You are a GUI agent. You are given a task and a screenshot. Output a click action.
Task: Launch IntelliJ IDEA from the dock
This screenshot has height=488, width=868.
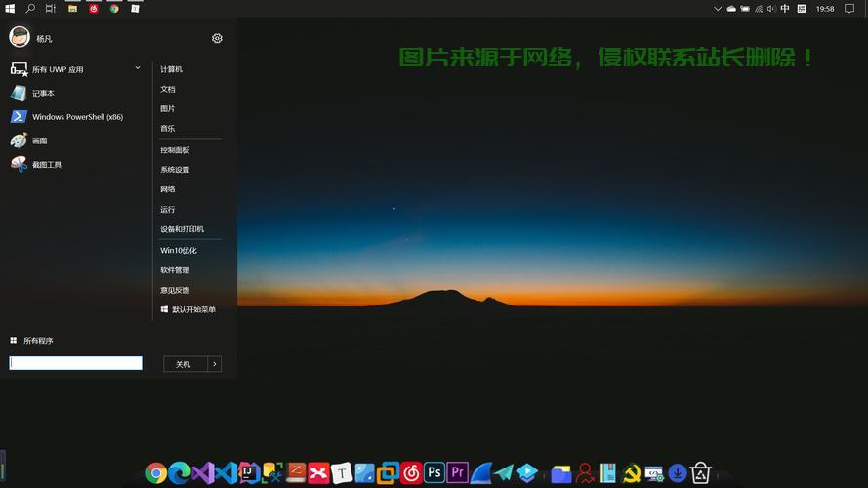click(x=249, y=473)
